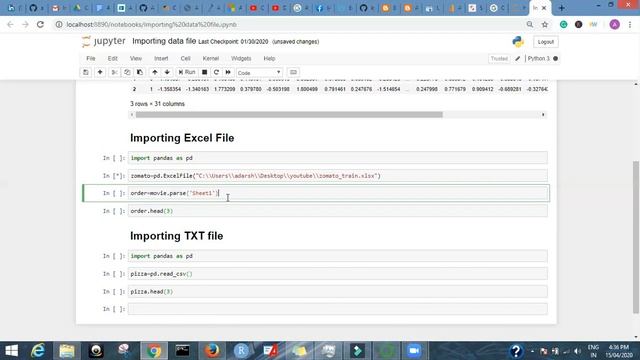Screen dimensions: 640x360
Task: Click the Trusted notebook indicator
Action: pyautogui.click(x=499, y=58)
